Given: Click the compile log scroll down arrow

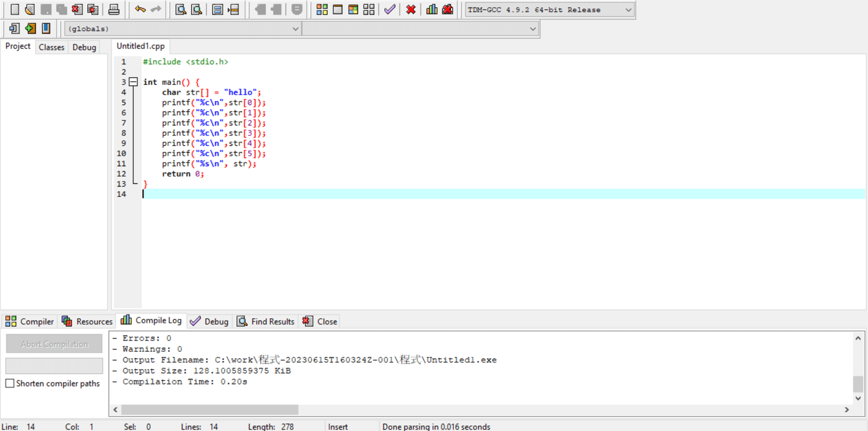Looking at the screenshot, I should tap(858, 398).
